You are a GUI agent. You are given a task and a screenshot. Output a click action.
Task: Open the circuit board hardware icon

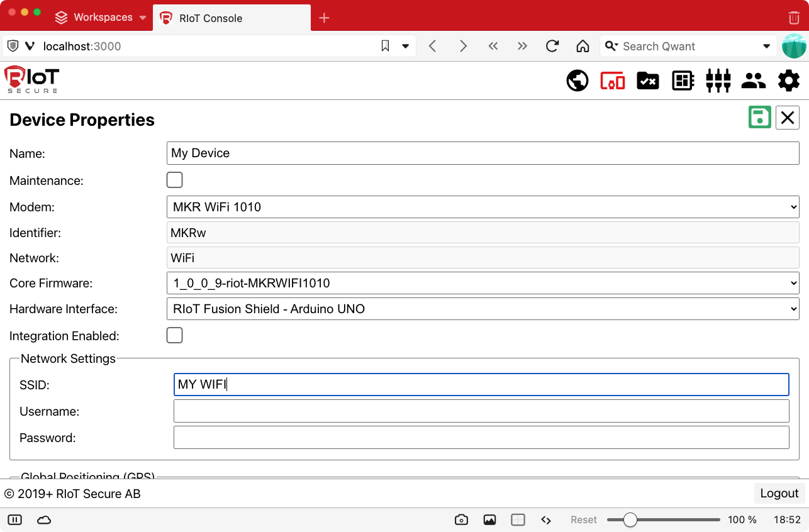(683, 80)
